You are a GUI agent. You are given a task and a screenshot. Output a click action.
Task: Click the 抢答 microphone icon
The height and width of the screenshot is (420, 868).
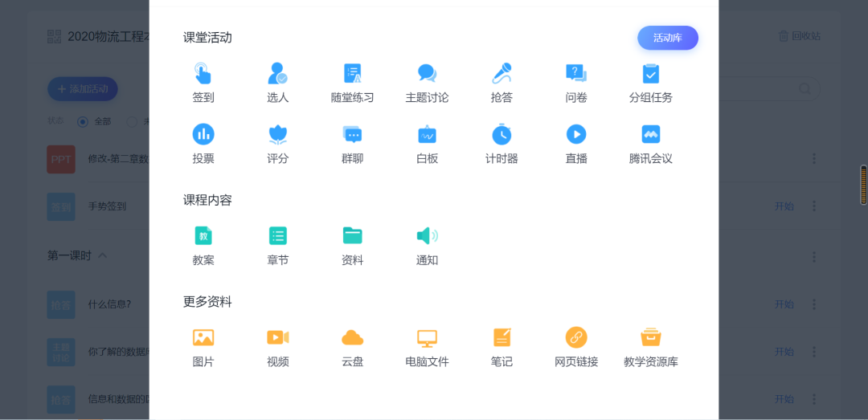click(x=502, y=74)
